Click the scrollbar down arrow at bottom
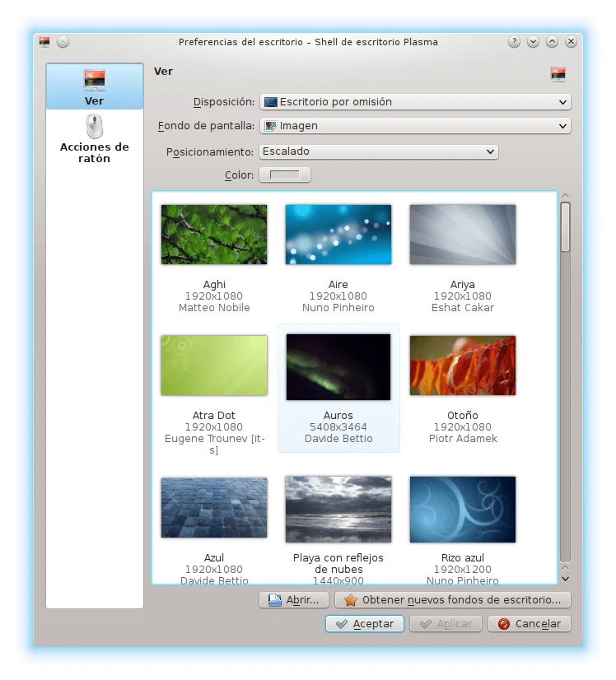This screenshot has width=616, height=680. pyautogui.click(x=565, y=579)
